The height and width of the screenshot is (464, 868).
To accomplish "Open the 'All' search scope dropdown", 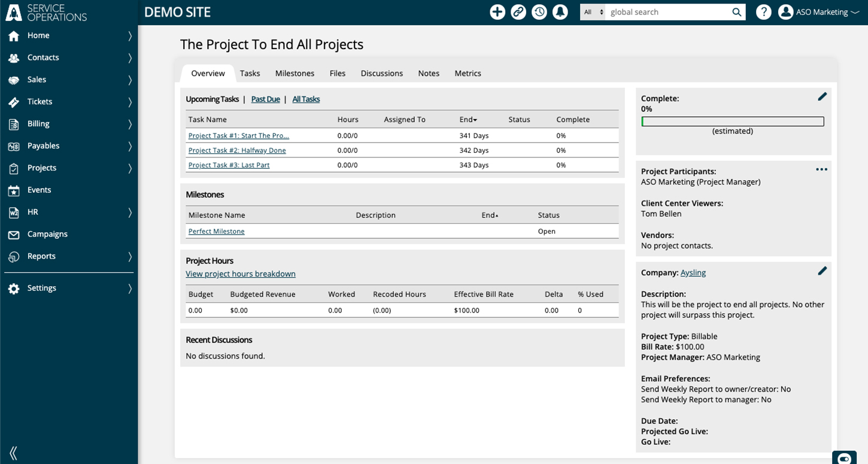I will pos(593,12).
